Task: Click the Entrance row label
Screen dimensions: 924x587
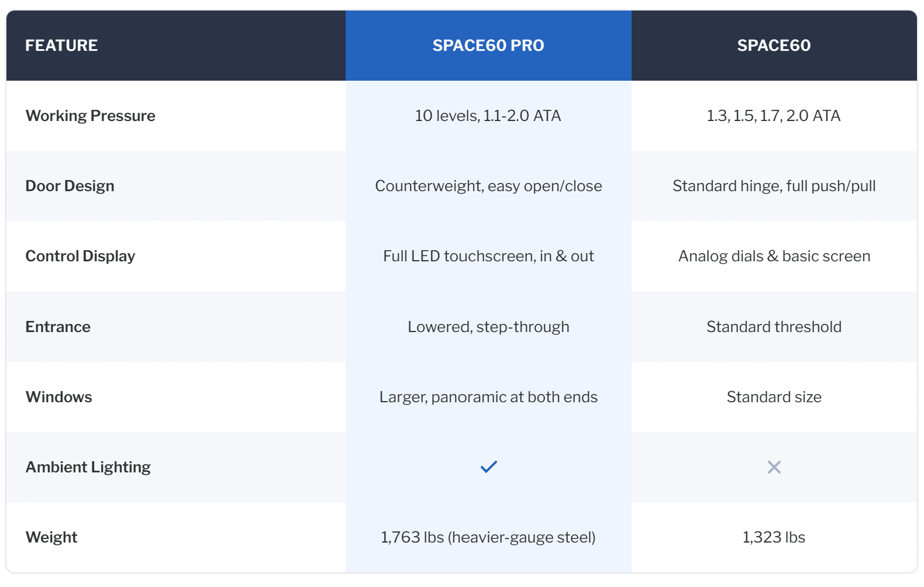Action: 58,326
